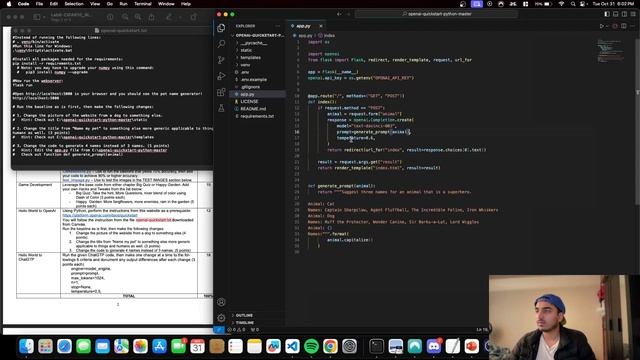
Task: Launch Google Chrome from the Dock
Action: 330,347
